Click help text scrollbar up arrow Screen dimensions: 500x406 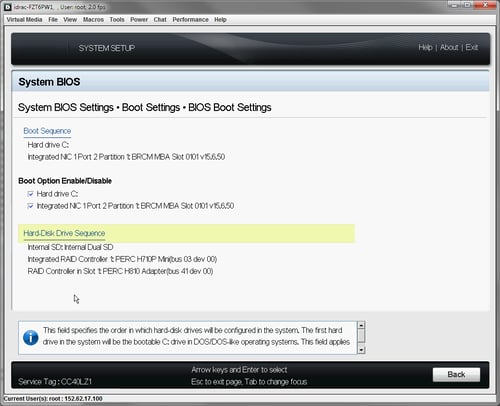click(361, 325)
